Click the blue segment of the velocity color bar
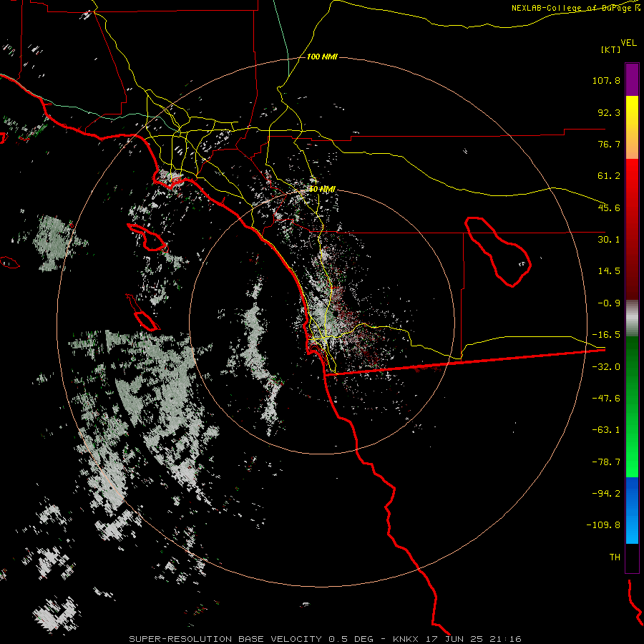 coord(632,510)
